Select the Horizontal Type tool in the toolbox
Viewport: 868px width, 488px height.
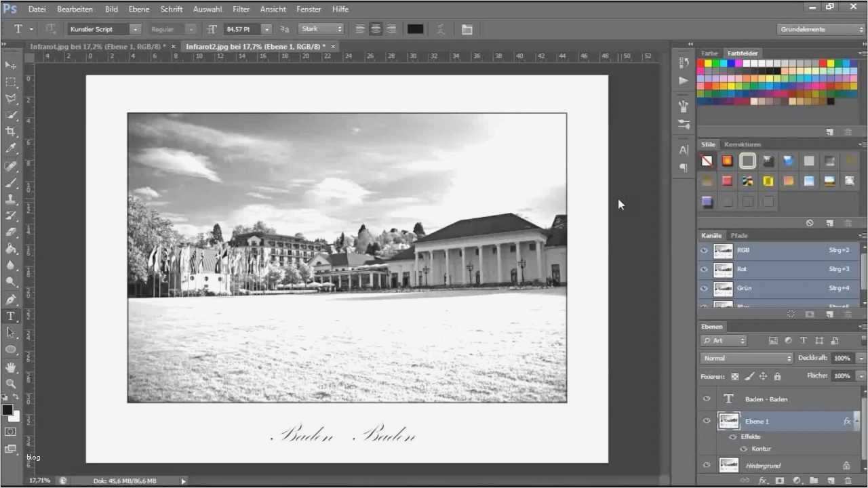[x=11, y=317]
